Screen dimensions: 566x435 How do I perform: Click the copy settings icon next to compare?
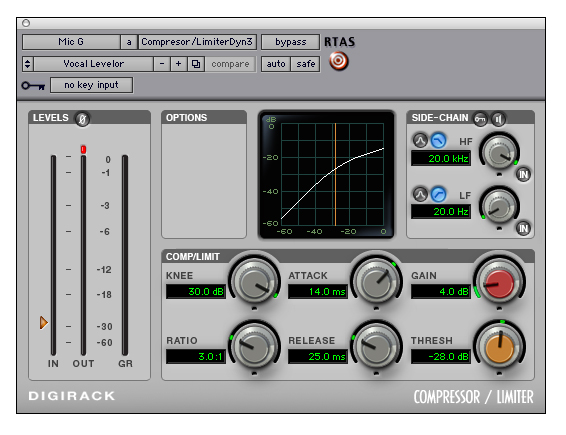click(196, 64)
